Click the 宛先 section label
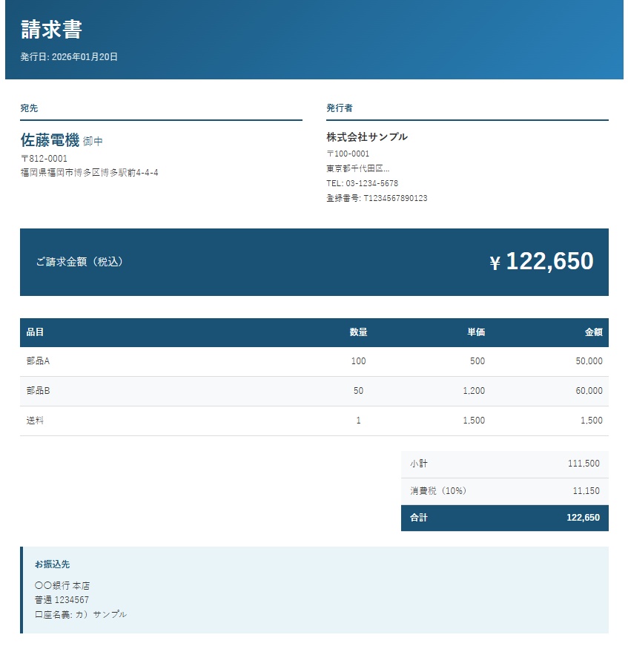The height and width of the screenshot is (672, 628). click(x=28, y=108)
